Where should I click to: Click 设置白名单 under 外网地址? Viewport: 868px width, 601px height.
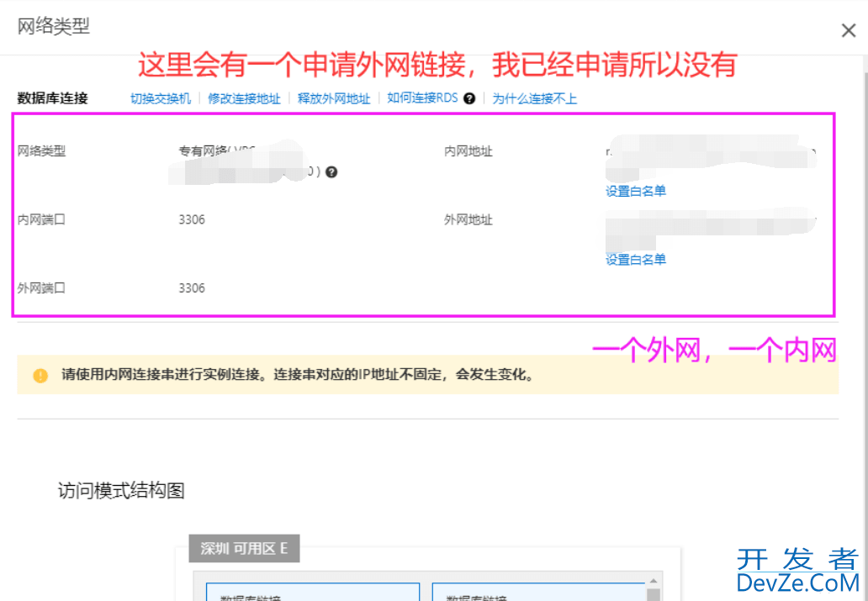[636, 259]
